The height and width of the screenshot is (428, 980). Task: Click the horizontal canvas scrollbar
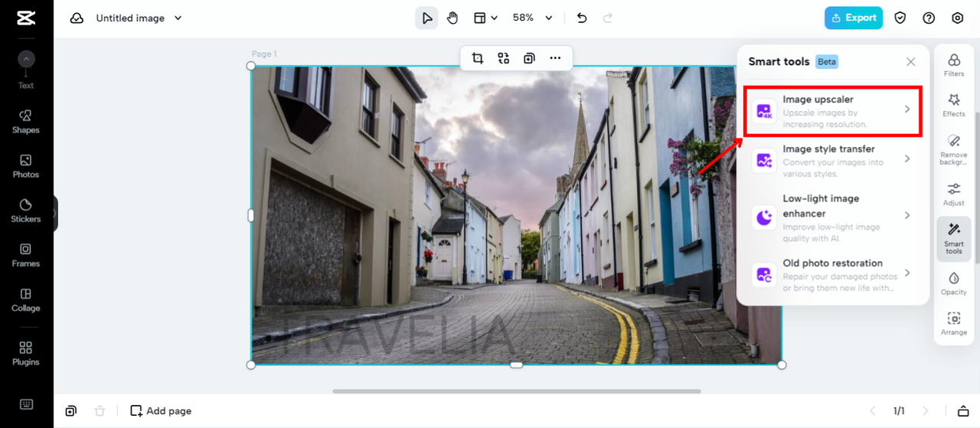516,391
